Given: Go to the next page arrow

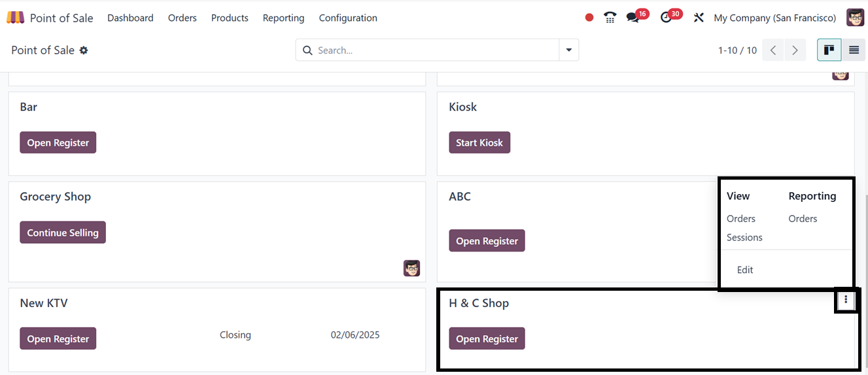Looking at the screenshot, I should point(795,50).
